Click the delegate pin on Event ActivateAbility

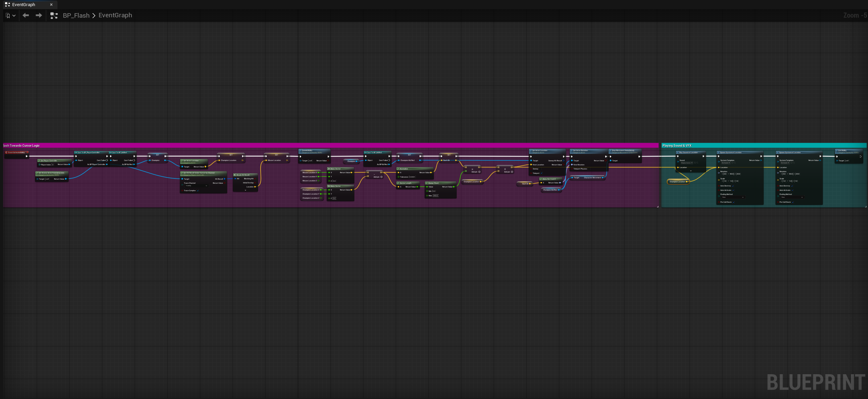pyautogui.click(x=28, y=152)
